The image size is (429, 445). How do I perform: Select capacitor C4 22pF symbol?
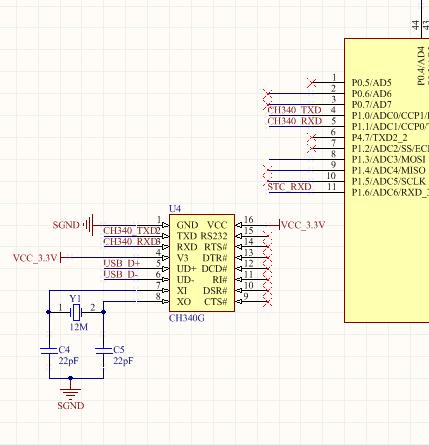(49, 351)
